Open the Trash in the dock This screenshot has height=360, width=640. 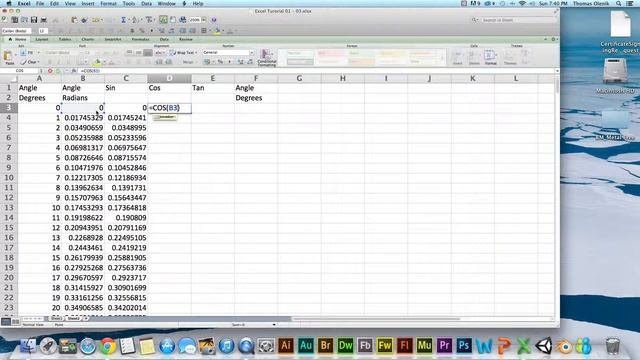(612, 346)
